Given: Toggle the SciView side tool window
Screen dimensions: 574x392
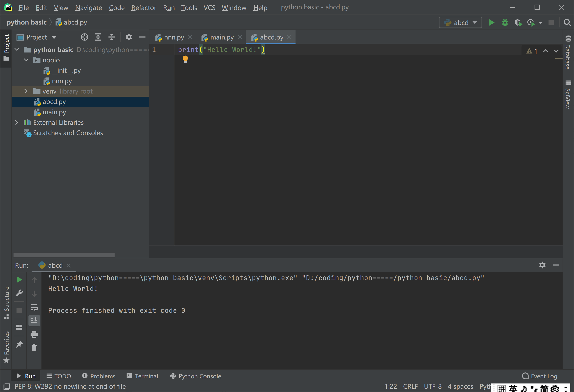Looking at the screenshot, I should click(568, 94).
